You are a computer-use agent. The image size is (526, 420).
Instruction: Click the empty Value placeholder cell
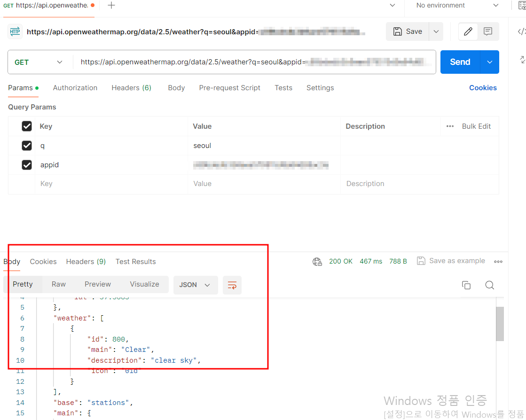coord(264,184)
